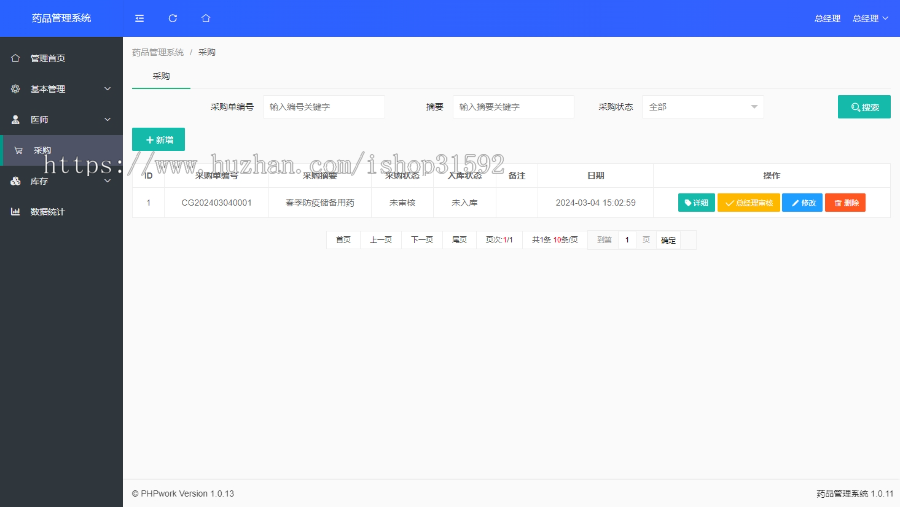
Task: Click the home icon in top bar
Action: pyautogui.click(x=205, y=18)
